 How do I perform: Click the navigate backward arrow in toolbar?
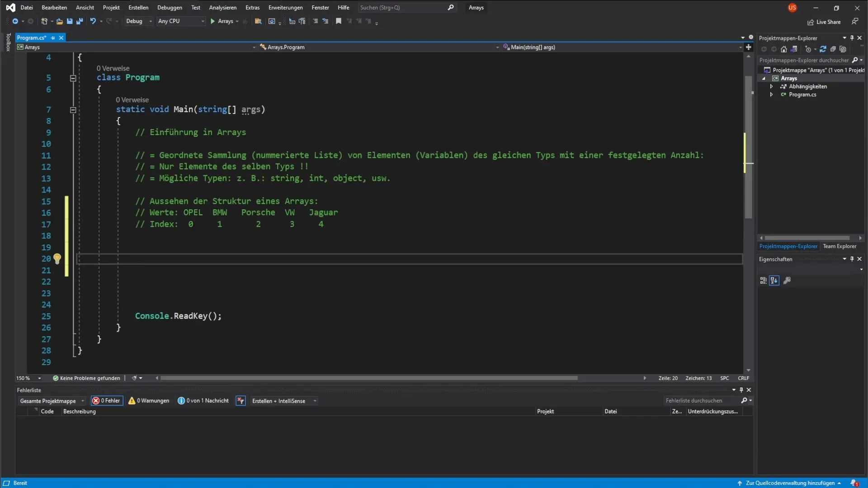coord(15,21)
